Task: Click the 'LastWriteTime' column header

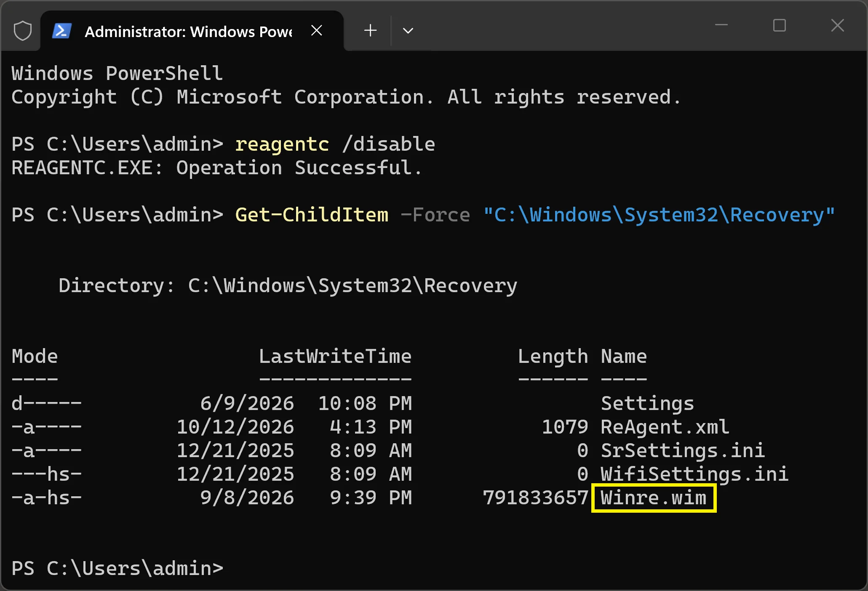Action: tap(335, 357)
